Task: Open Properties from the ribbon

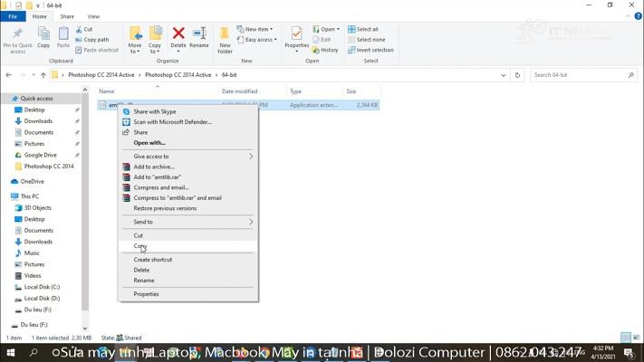Action: pos(296,38)
